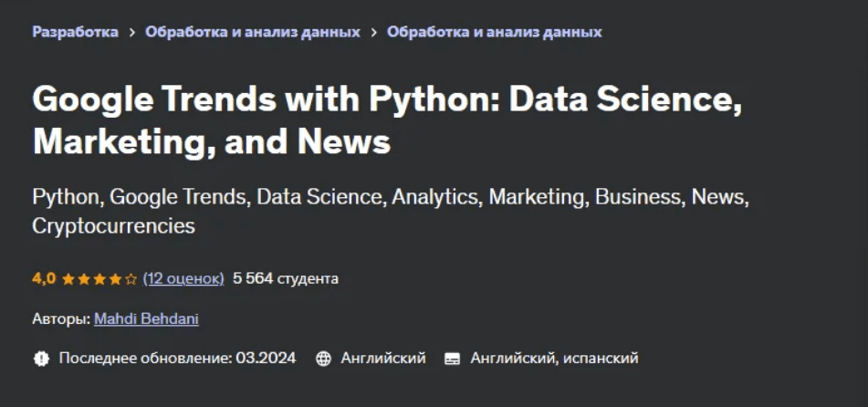Click the last unfilled rating star
868x407 pixels.
point(131,279)
